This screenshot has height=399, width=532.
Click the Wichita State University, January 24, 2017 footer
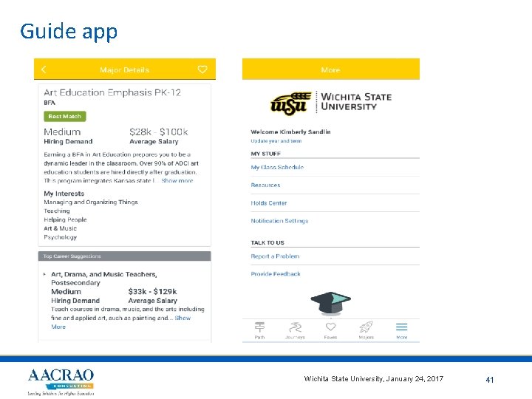coord(374,378)
